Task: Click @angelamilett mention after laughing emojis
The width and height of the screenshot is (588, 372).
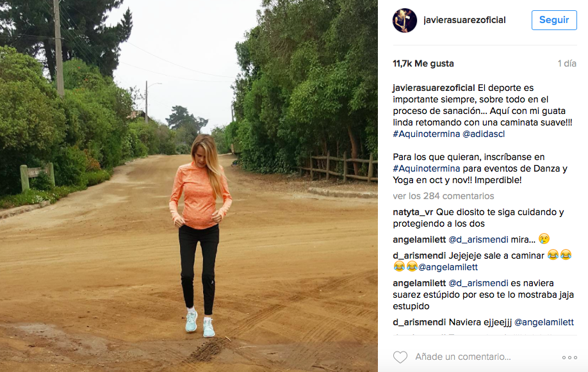Action: (x=448, y=268)
